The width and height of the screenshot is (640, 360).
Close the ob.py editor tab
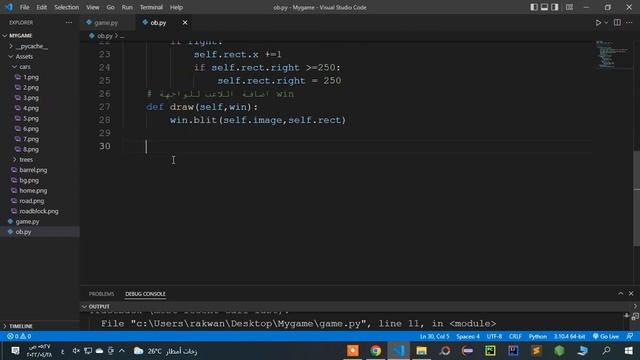click(185, 23)
